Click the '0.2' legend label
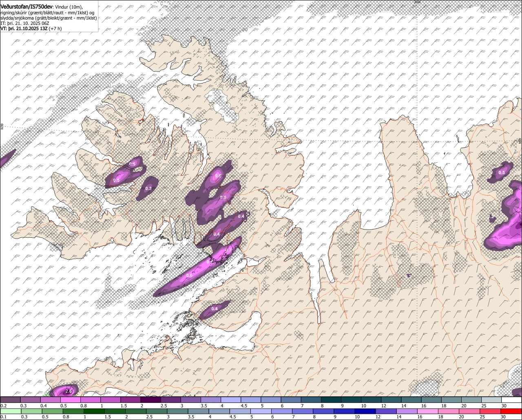The image size is (522, 420). click(x=4, y=406)
